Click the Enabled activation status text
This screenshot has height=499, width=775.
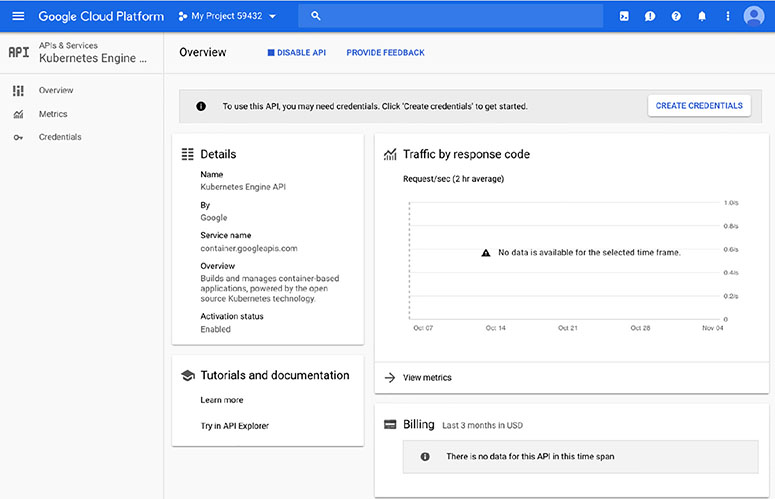[x=215, y=329]
